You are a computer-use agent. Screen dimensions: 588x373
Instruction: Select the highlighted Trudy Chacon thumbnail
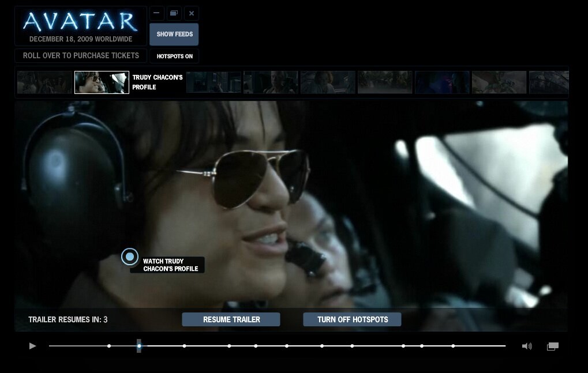click(102, 82)
